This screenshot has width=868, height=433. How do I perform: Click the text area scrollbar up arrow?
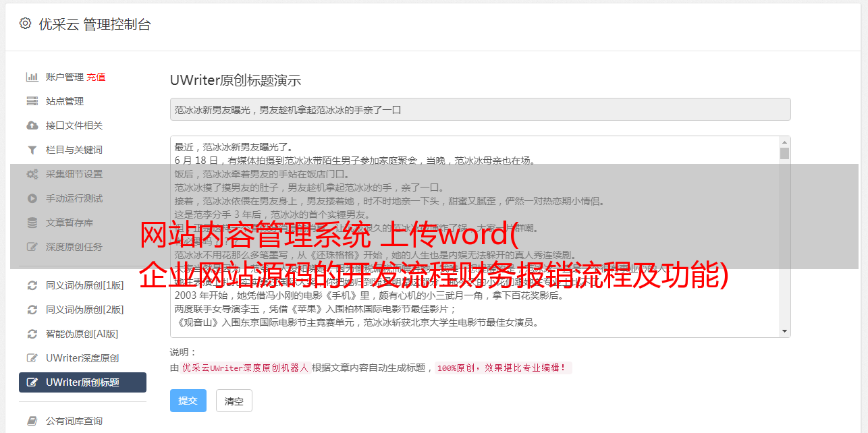tap(784, 142)
